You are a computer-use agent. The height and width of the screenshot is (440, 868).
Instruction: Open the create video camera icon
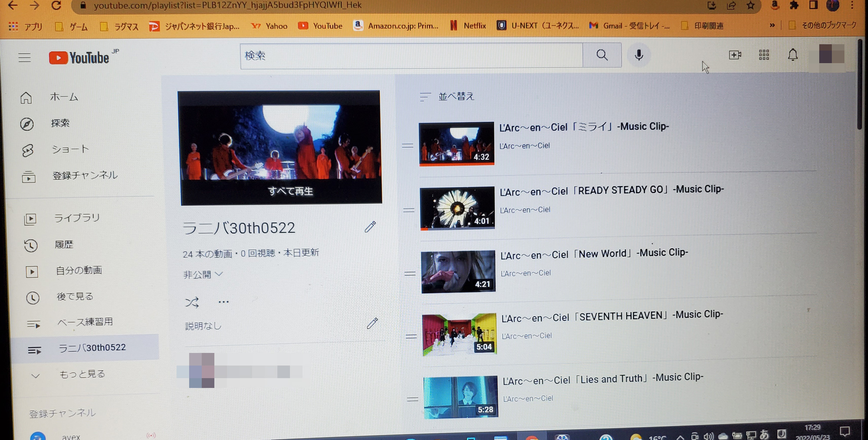click(x=735, y=55)
